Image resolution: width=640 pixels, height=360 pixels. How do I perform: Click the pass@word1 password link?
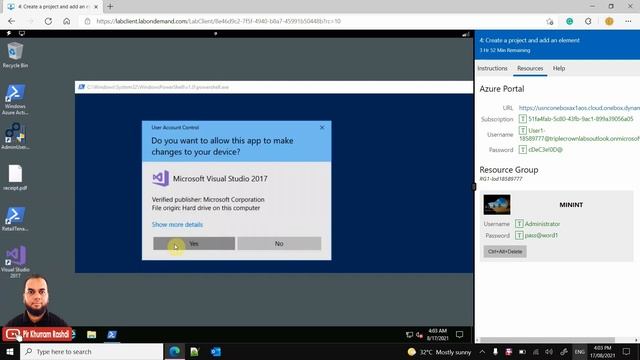point(541,235)
